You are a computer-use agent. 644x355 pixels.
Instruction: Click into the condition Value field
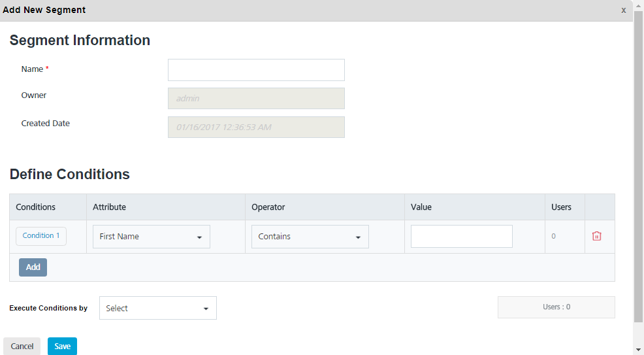pos(461,237)
